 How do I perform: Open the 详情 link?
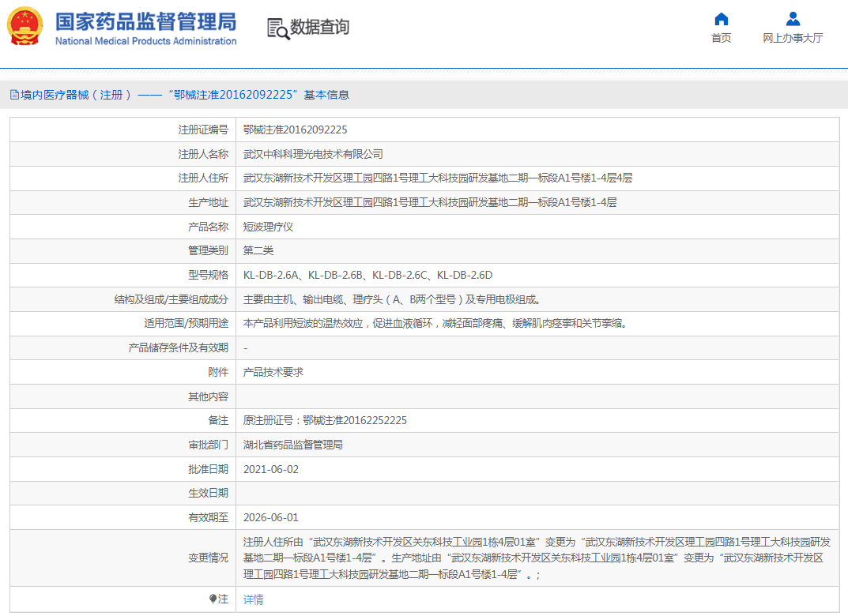tap(253, 599)
